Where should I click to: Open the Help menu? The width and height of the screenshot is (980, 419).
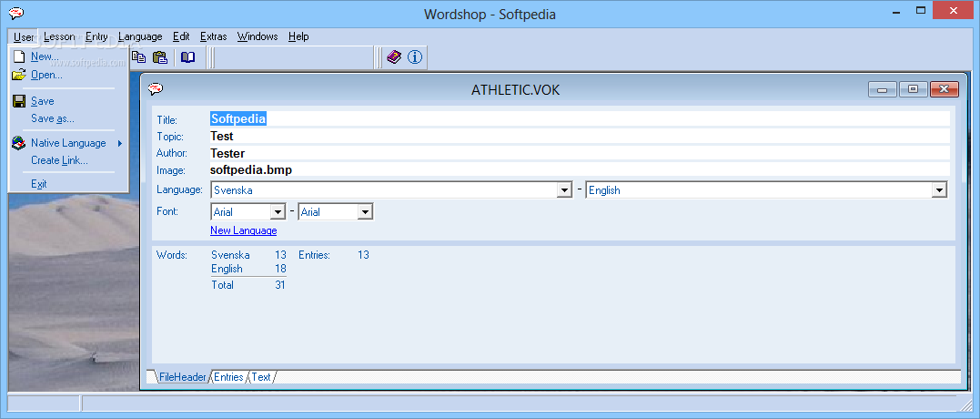(298, 37)
